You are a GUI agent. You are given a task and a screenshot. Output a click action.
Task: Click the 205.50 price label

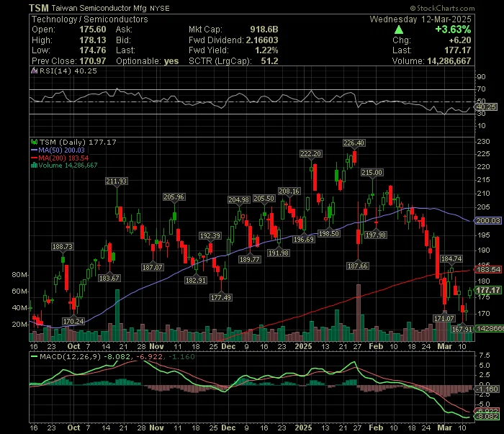coord(264,199)
